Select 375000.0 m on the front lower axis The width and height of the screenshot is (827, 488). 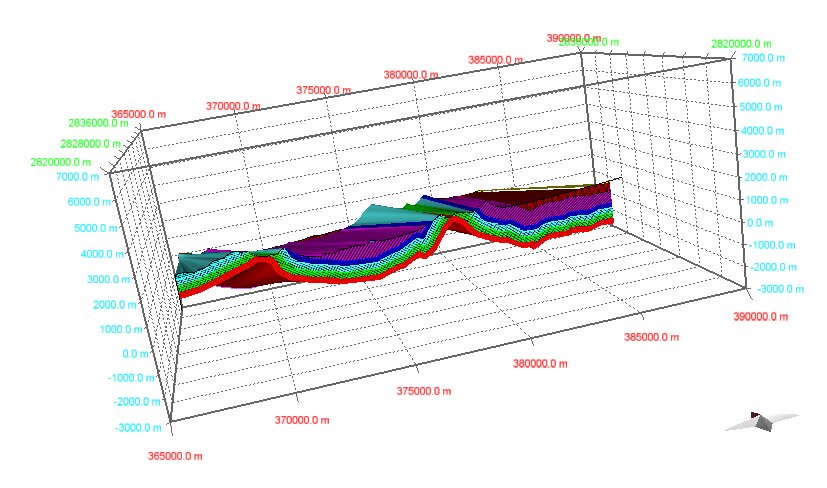424,391
